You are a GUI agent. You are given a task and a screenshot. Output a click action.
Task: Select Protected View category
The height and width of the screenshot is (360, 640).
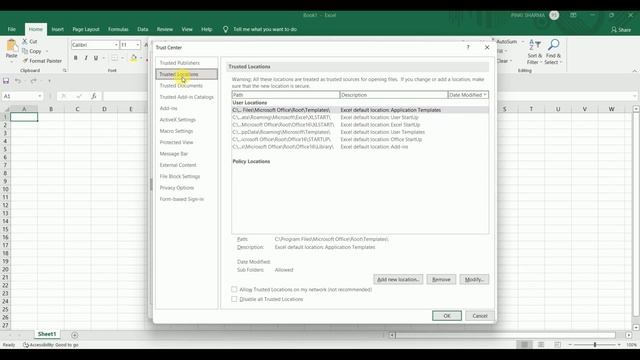pos(176,142)
